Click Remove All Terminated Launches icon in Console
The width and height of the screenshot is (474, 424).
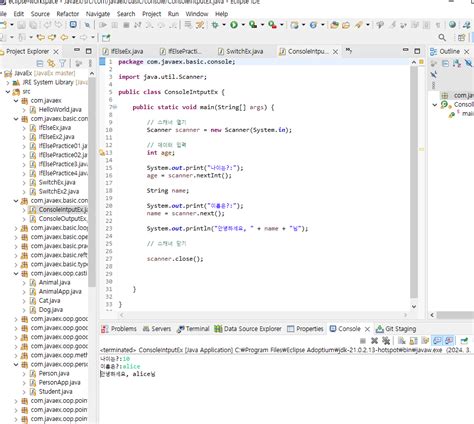[386, 341]
